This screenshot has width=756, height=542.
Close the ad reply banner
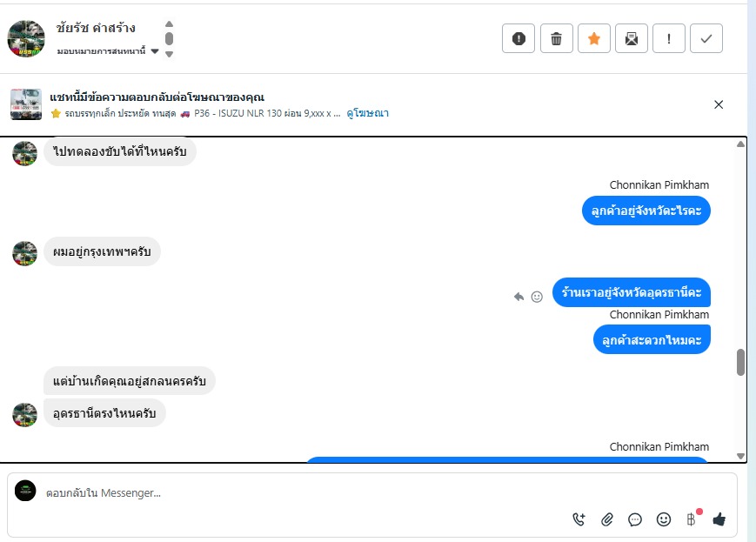[719, 104]
